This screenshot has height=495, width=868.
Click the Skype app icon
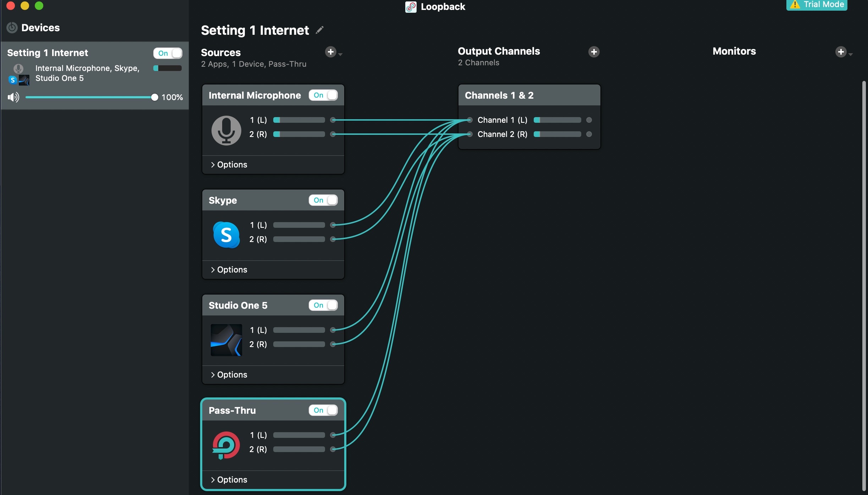coord(226,235)
